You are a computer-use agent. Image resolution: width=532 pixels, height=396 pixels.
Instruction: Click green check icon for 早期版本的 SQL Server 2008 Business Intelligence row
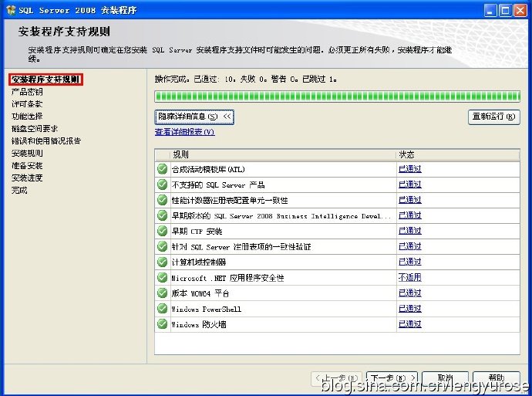163,215
